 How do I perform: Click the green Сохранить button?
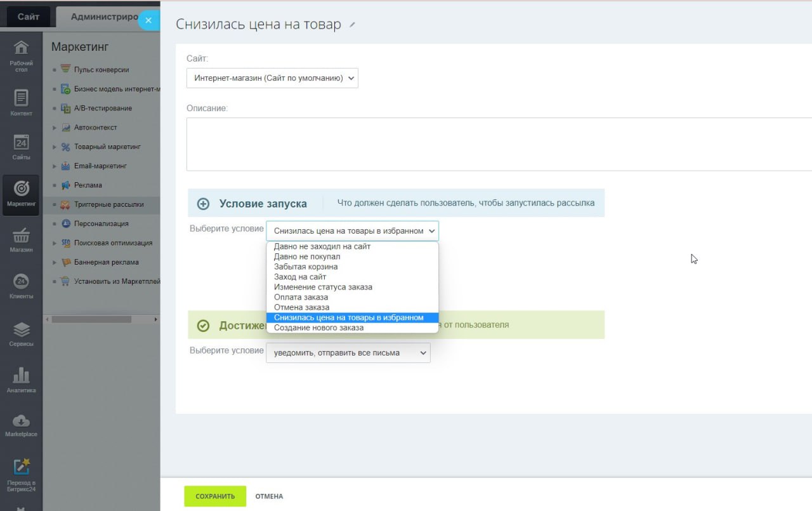(215, 496)
